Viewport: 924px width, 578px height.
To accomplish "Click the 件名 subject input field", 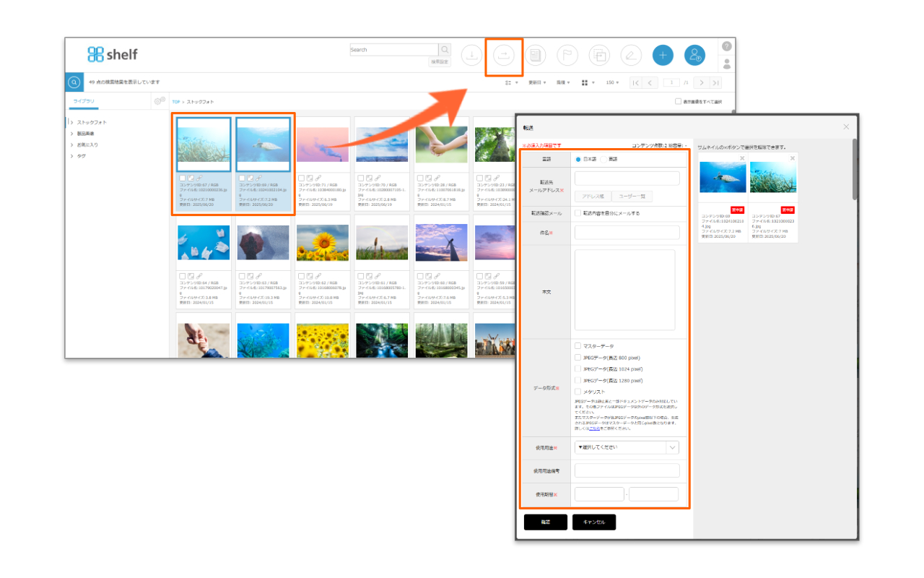I will point(627,233).
